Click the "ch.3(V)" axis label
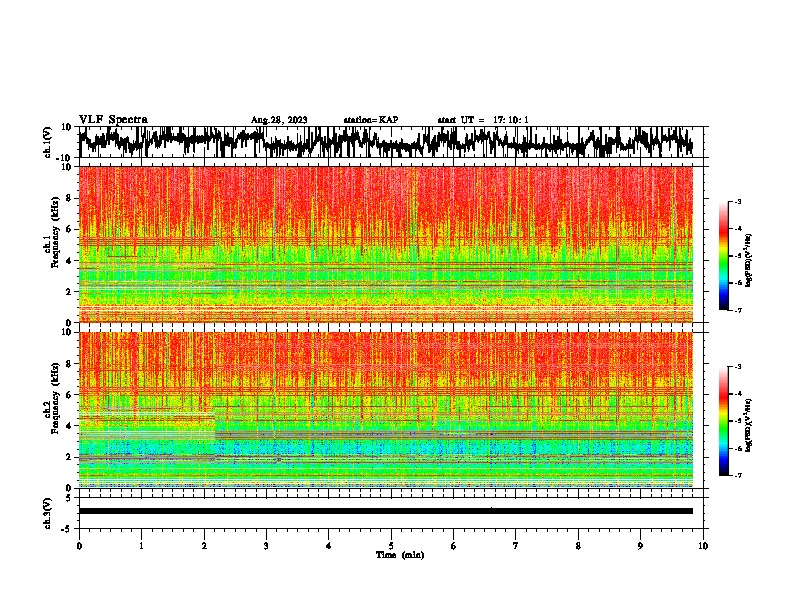This screenshot has width=792, height=612. (x=48, y=513)
